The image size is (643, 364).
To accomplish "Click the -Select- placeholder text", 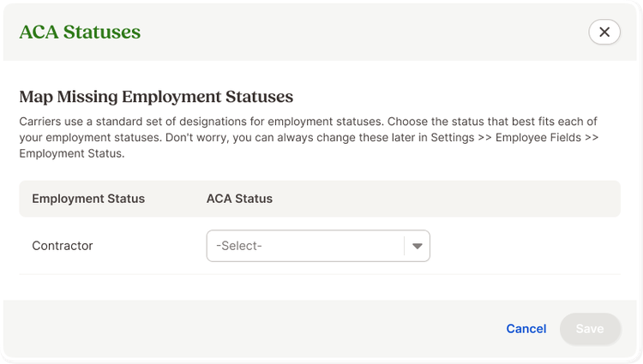I will pyautogui.click(x=239, y=246).
